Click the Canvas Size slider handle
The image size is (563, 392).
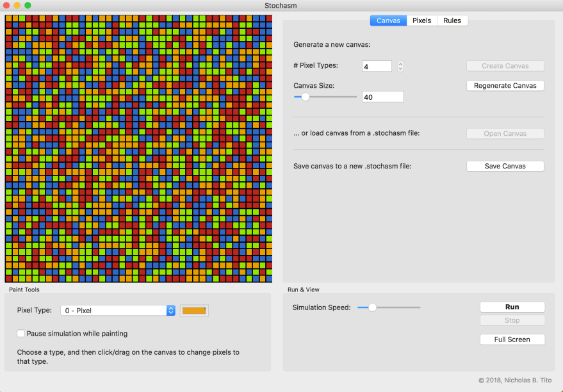(306, 97)
